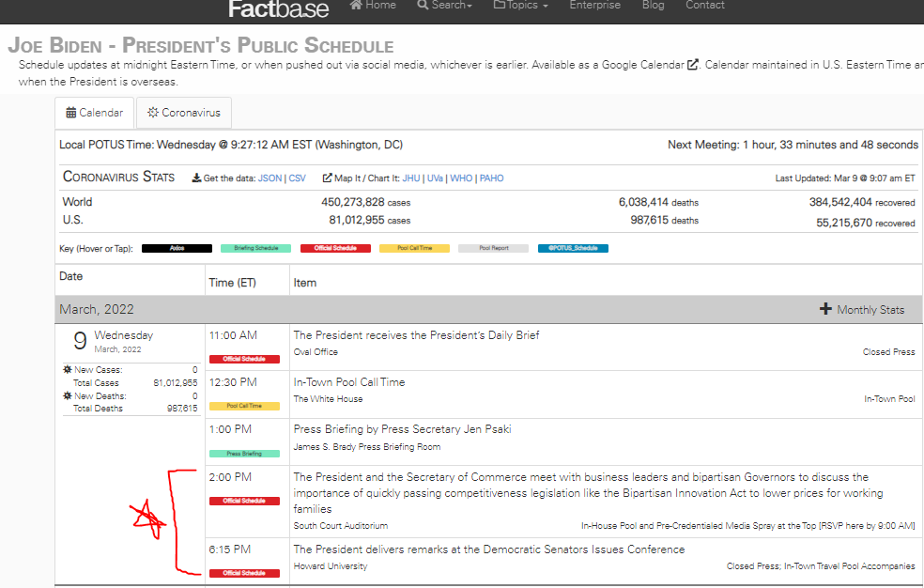Viewport: 924px width, 588px height.
Task: Click the download icon beside Get the data
Action: [197, 178]
